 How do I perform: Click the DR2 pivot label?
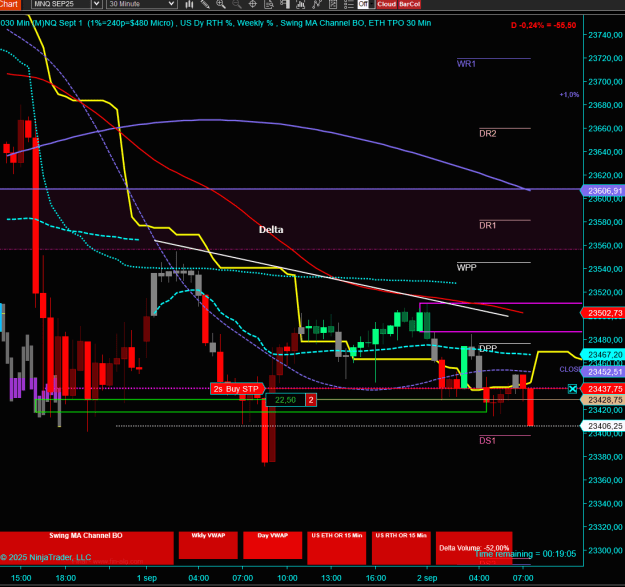pyautogui.click(x=488, y=133)
